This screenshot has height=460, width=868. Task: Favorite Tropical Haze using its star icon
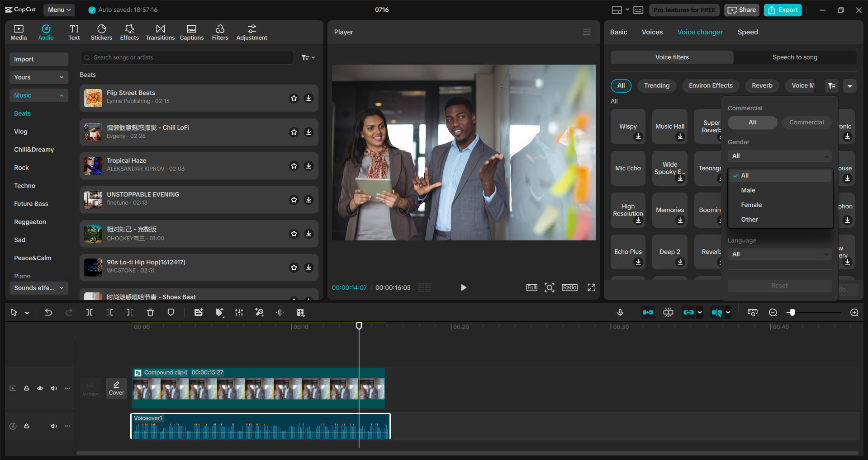[x=294, y=166]
